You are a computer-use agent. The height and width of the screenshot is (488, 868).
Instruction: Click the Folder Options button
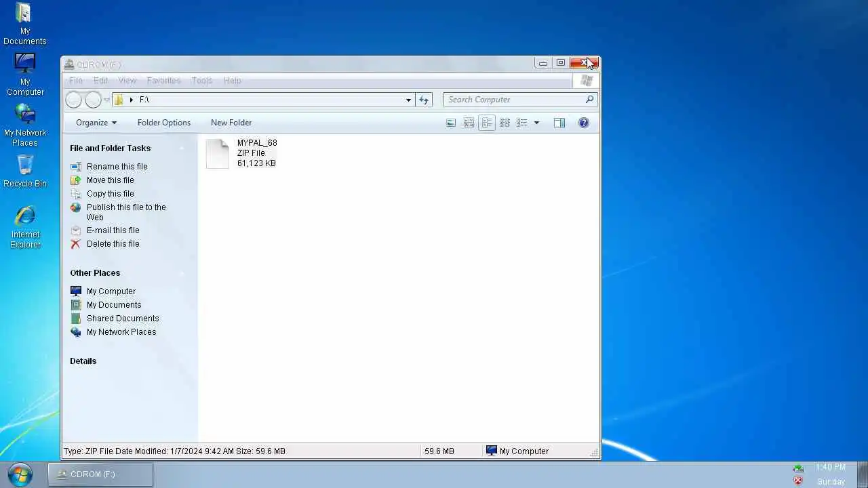pos(164,123)
